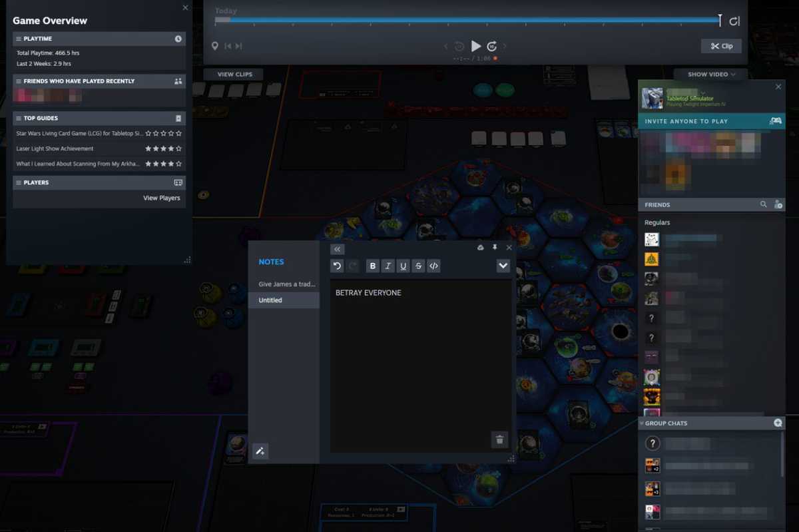Delete the current note

point(499,439)
